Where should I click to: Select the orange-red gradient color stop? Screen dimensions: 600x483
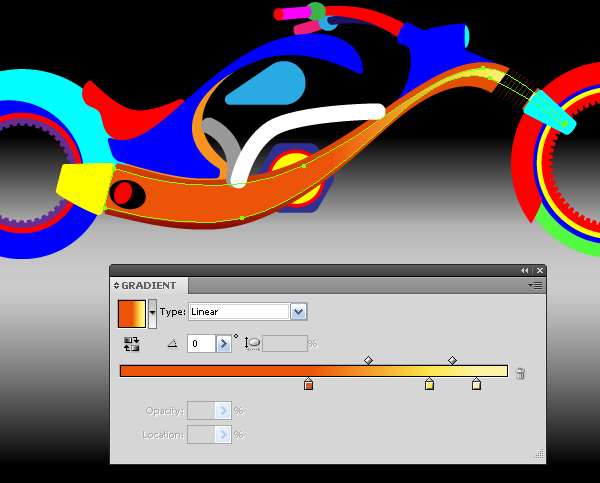click(308, 384)
